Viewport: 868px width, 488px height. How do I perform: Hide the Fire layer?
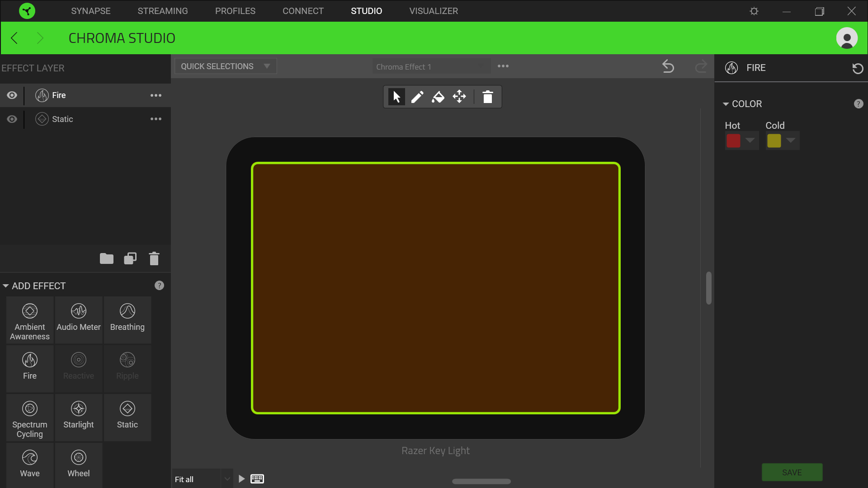coord(12,95)
